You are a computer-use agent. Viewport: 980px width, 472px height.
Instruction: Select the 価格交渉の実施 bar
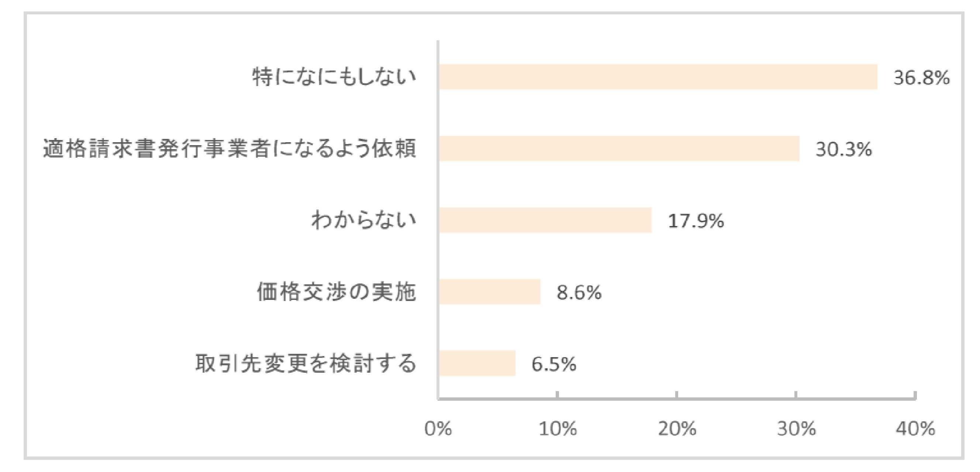(490, 291)
